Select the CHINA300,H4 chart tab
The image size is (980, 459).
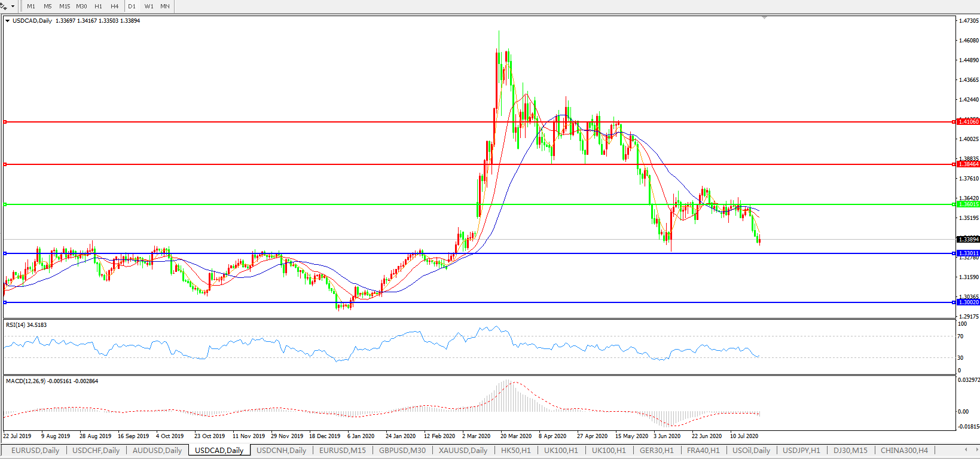pyautogui.click(x=904, y=451)
